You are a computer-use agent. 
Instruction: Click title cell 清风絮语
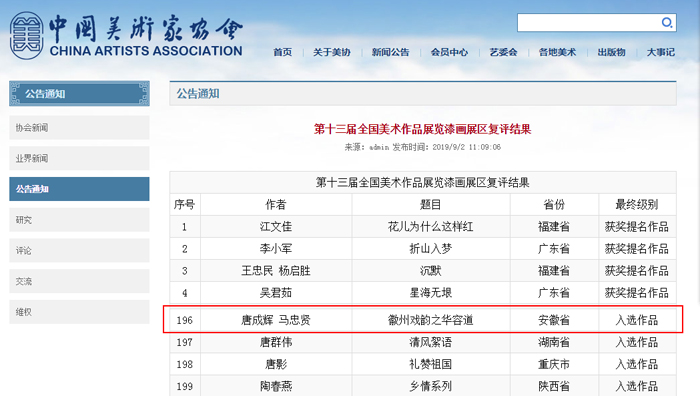tap(431, 342)
